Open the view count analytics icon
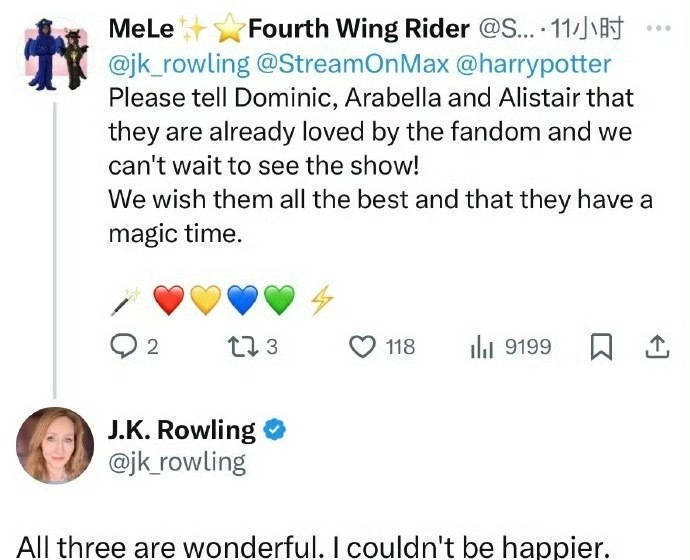 click(x=480, y=347)
